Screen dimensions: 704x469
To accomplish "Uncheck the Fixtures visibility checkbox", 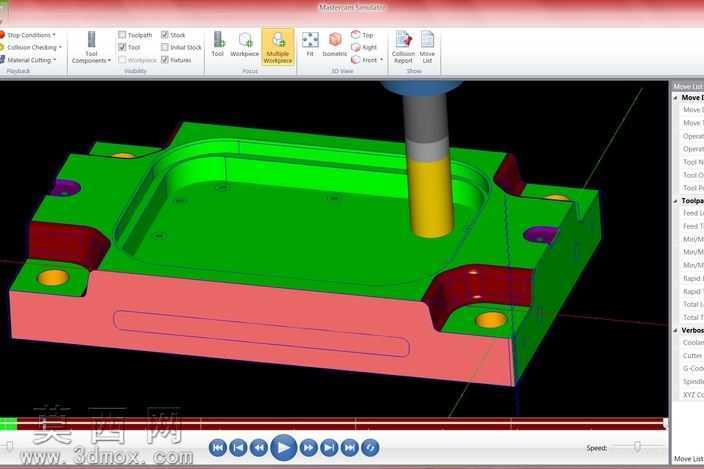I will pyautogui.click(x=165, y=59).
